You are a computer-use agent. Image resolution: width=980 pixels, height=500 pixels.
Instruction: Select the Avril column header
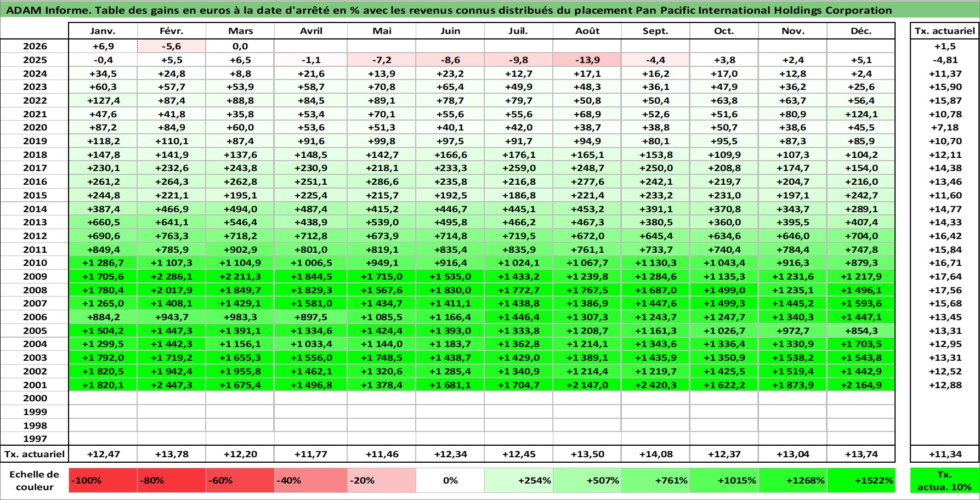click(311, 31)
